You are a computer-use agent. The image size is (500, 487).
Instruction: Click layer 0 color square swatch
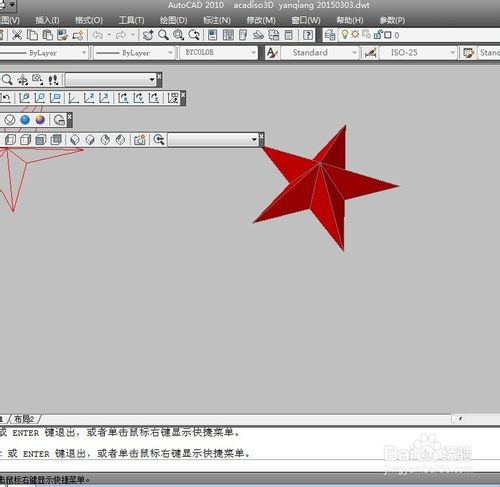click(x=388, y=35)
